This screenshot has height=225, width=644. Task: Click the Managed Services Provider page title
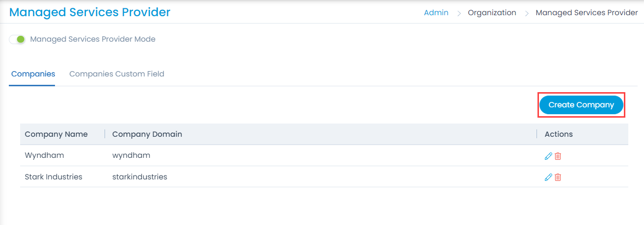point(90,12)
